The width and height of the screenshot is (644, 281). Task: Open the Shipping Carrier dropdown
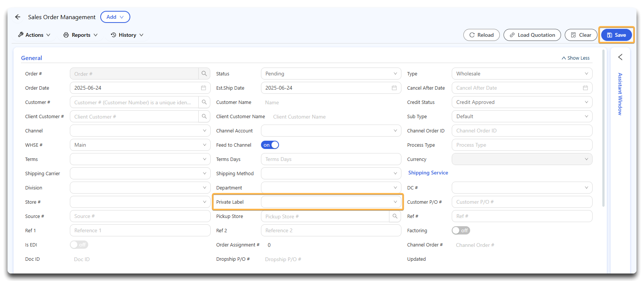click(140, 173)
